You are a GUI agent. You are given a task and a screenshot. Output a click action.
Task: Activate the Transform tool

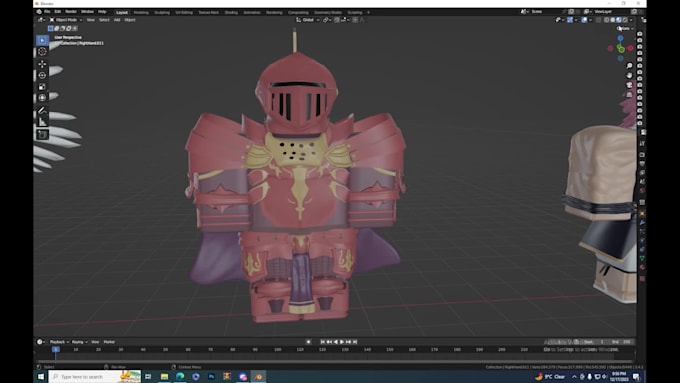point(42,98)
